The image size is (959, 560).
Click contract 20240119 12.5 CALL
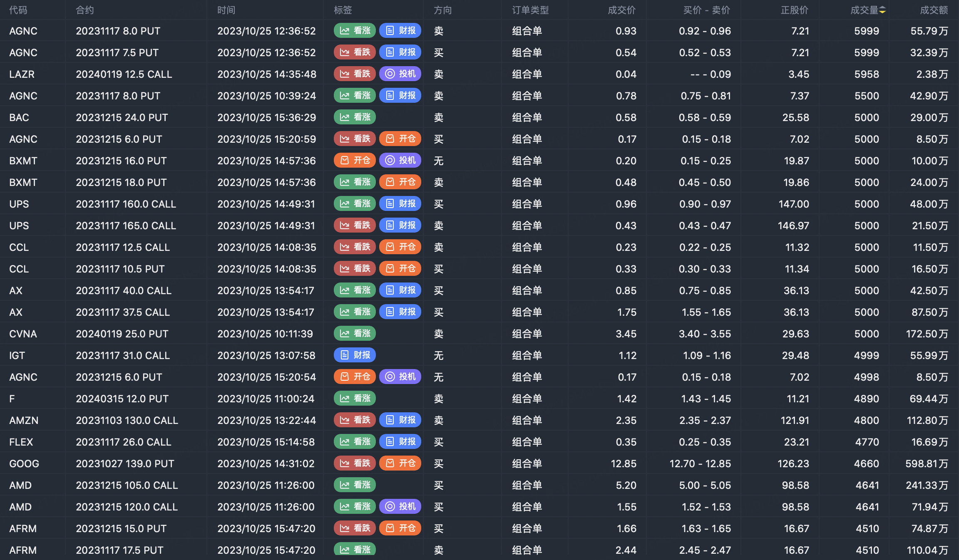coord(124,74)
